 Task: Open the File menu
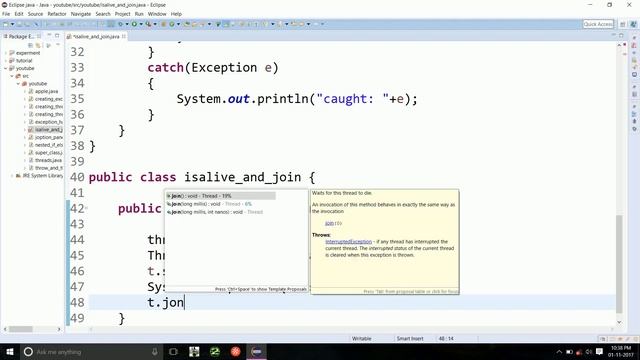click(6, 14)
